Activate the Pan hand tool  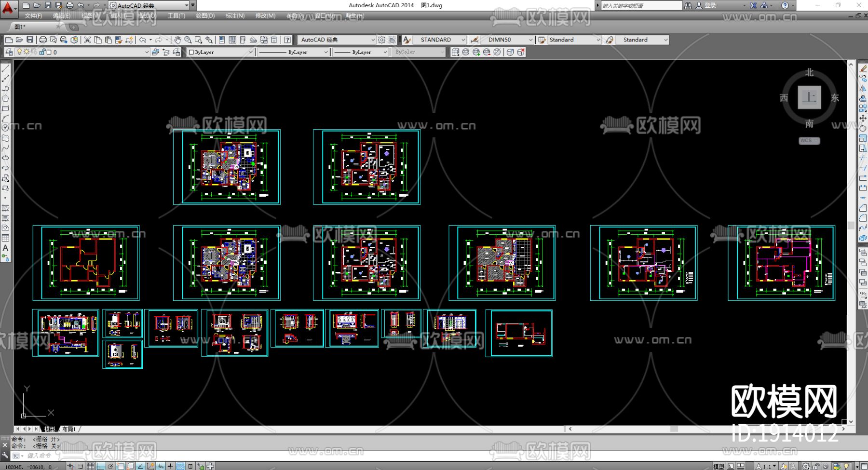(x=177, y=40)
